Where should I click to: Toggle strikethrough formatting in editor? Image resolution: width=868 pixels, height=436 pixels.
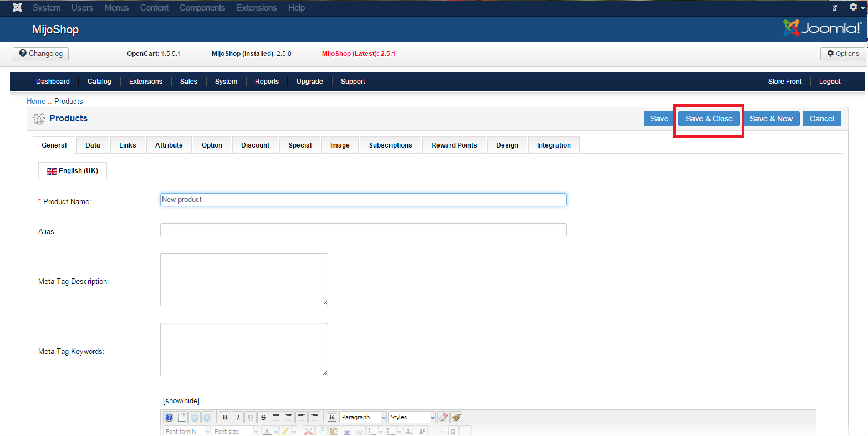tap(263, 417)
